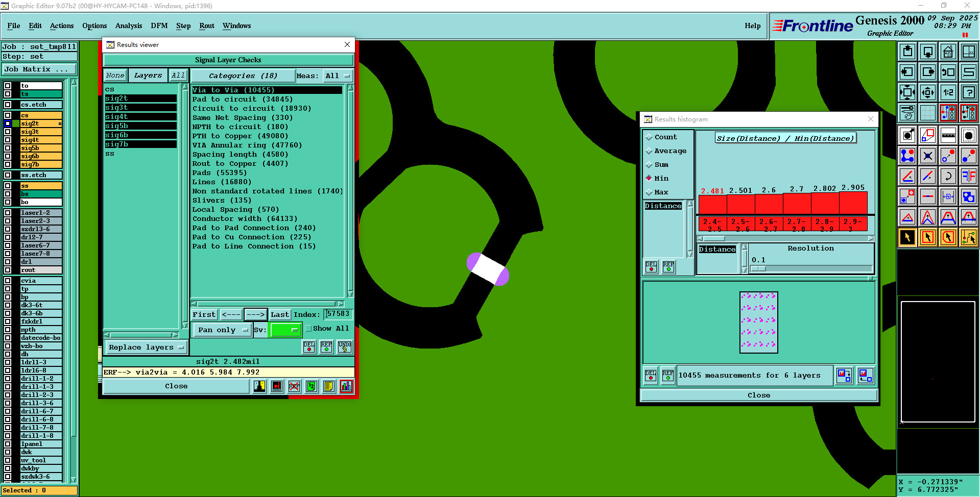Viewport: 980px width, 497px height.
Task: Toggle visibility box for layer sig3t
Action: point(8,132)
